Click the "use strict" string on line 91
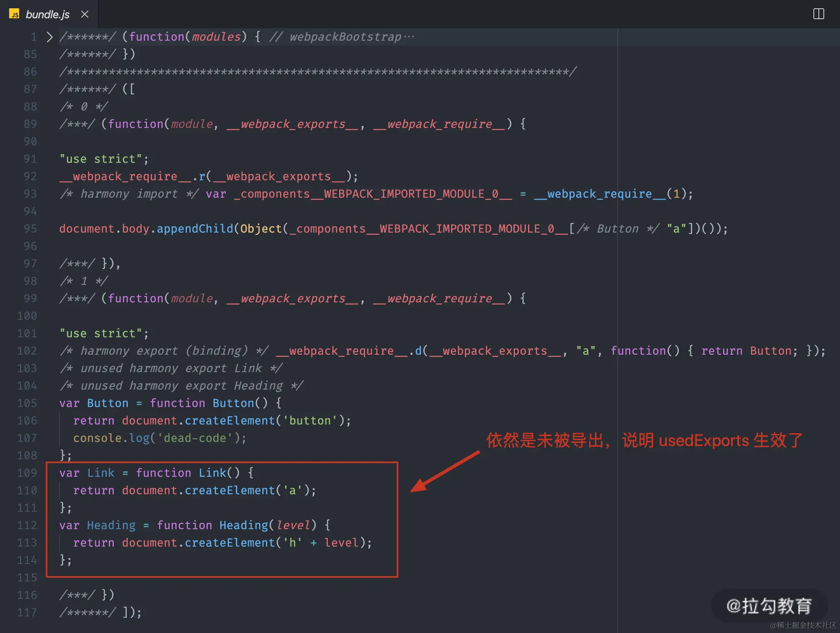This screenshot has width=840, height=633. click(x=101, y=159)
